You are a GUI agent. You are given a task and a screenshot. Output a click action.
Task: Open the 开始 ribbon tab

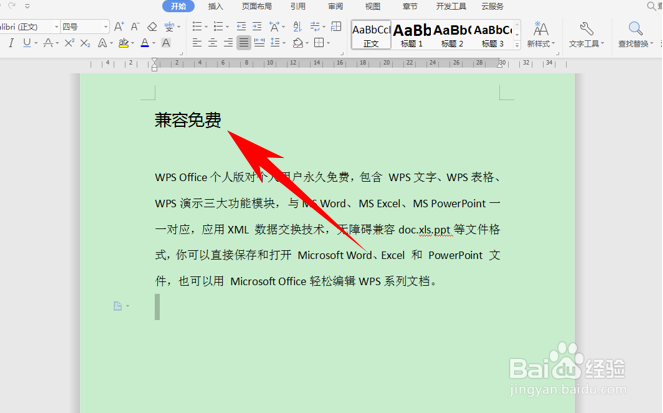[178, 6]
